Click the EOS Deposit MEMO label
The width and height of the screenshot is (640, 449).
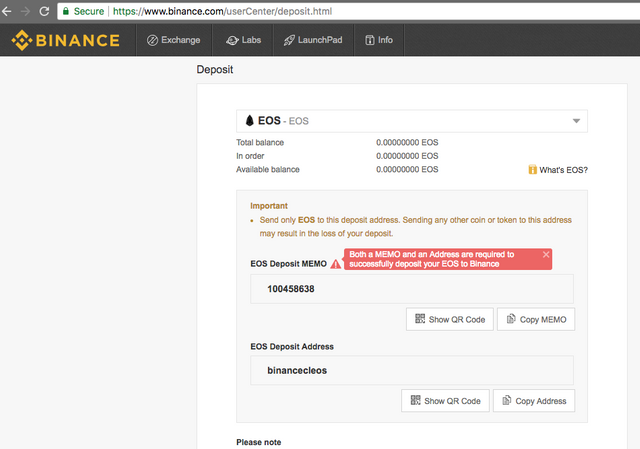pos(289,264)
